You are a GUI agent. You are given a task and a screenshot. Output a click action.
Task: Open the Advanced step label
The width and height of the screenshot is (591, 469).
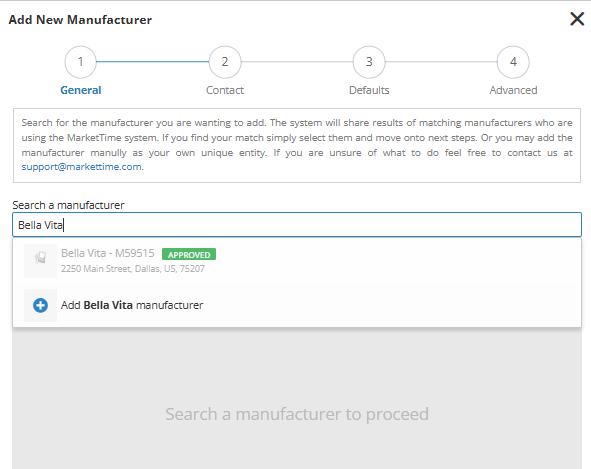[x=513, y=90]
